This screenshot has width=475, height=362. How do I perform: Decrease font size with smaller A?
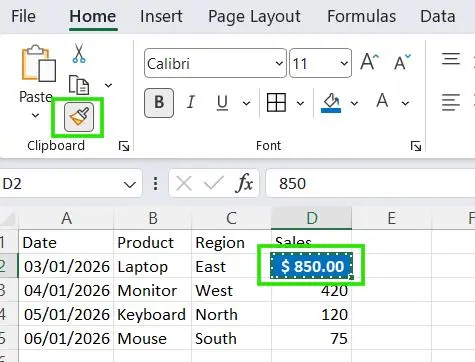point(402,62)
